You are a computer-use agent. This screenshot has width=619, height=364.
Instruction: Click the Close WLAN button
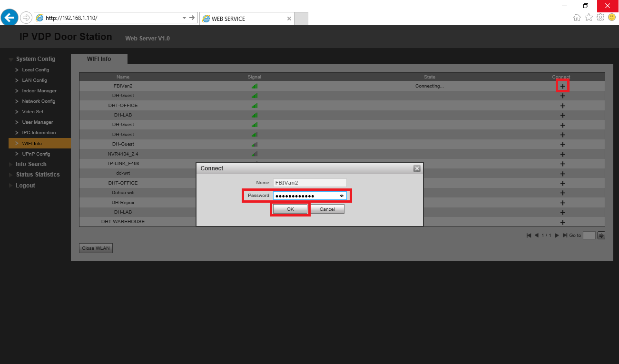[96, 248]
